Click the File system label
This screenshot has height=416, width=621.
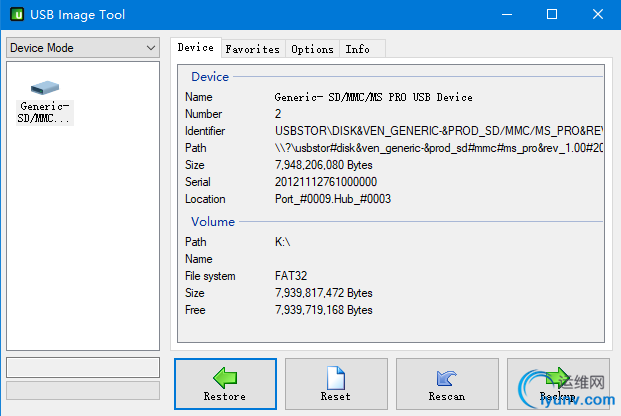[210, 276]
